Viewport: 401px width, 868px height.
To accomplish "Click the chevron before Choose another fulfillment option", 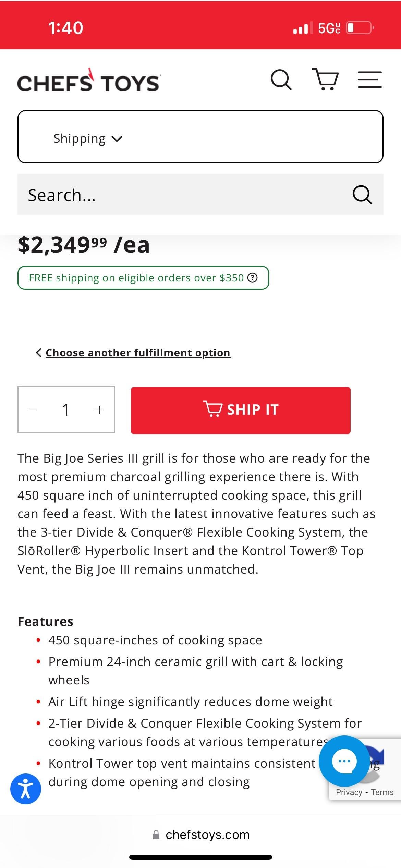I will click(x=39, y=353).
